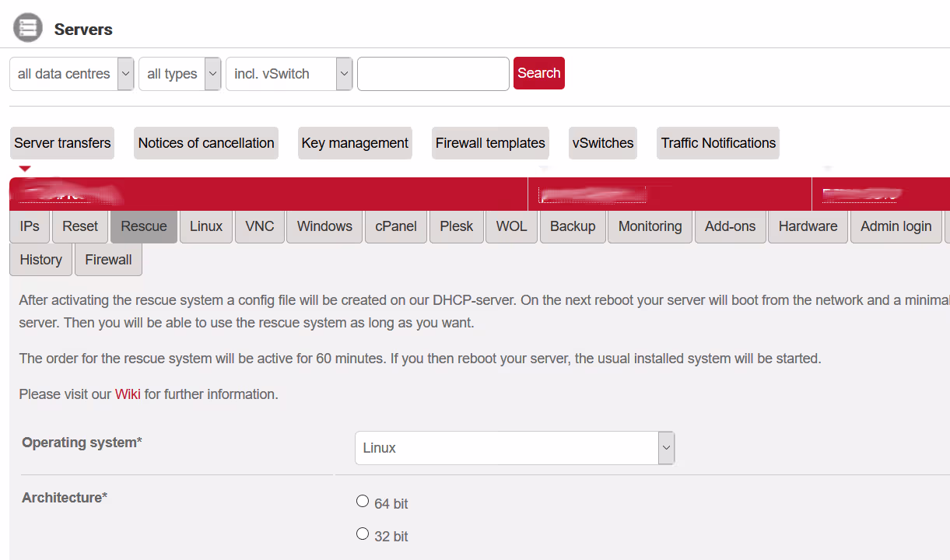Switch to the Reset tab
950x560 pixels.
80,226
